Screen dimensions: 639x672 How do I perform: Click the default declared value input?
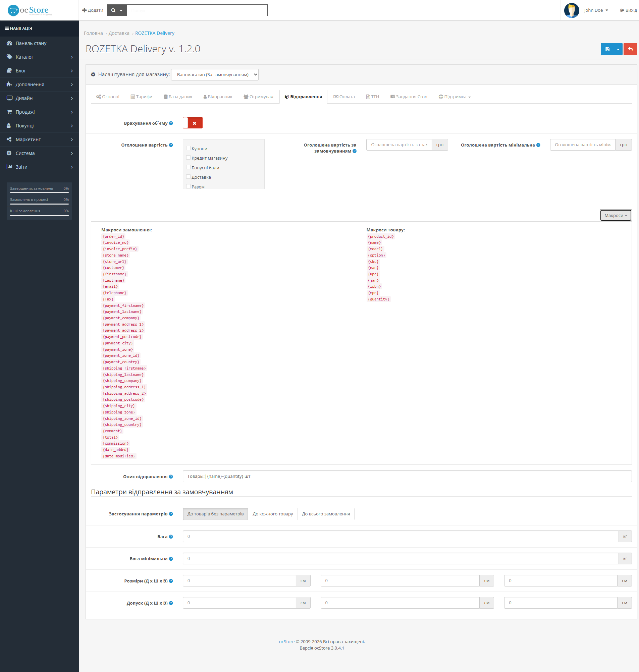point(399,145)
